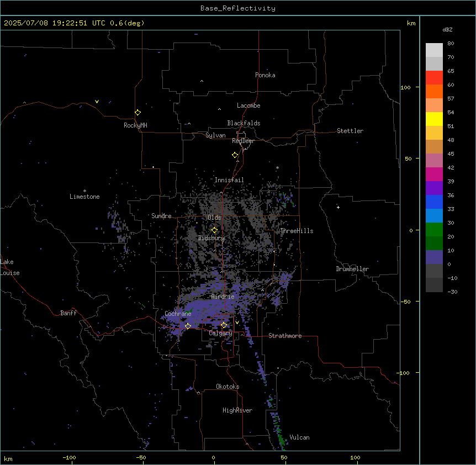
Task: Click the Ponoka city label
Action: point(265,75)
